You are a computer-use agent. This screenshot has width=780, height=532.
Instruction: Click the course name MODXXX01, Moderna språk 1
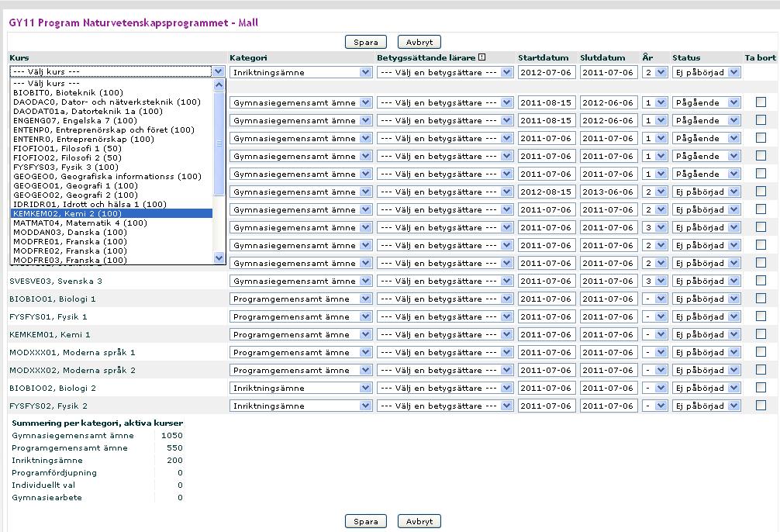click(72, 353)
